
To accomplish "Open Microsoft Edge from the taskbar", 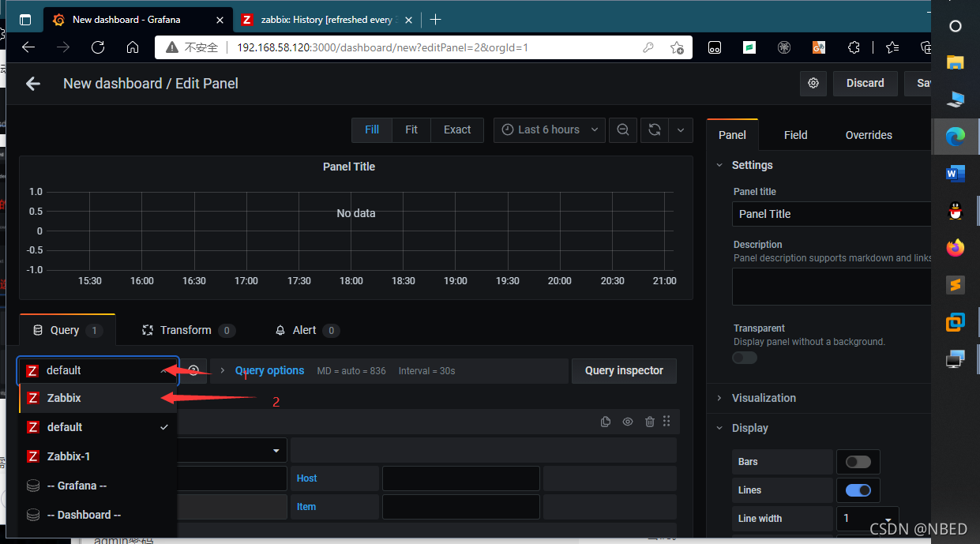I will pyautogui.click(x=956, y=137).
